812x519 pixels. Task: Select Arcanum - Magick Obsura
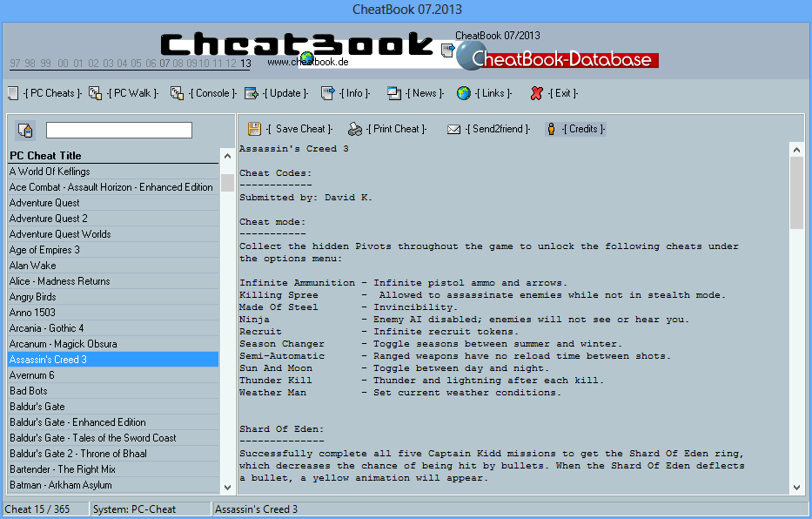coord(113,344)
